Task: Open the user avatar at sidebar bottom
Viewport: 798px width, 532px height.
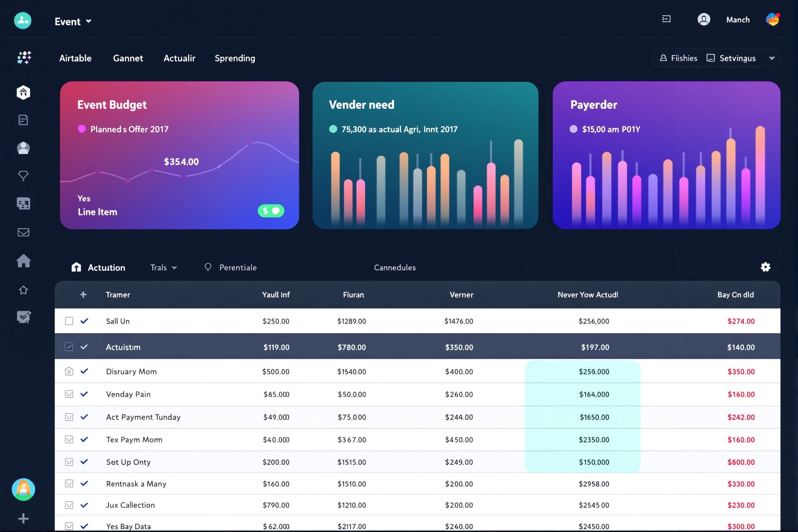Action: pyautogui.click(x=23, y=489)
